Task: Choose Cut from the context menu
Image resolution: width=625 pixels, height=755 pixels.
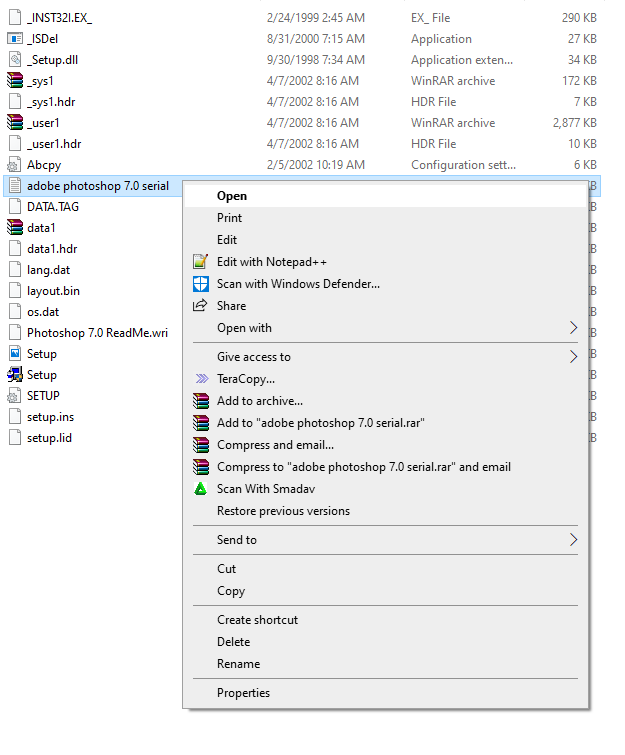Action: 385,569
